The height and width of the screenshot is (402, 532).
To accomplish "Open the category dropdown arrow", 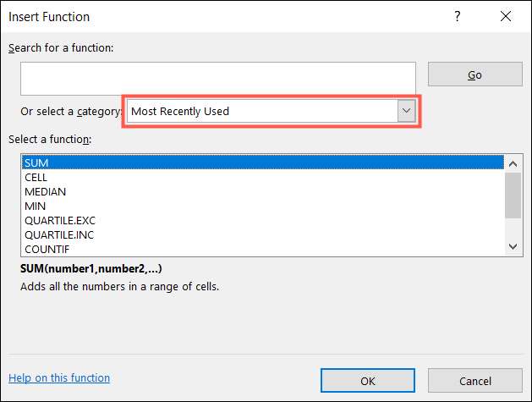I will pyautogui.click(x=407, y=111).
